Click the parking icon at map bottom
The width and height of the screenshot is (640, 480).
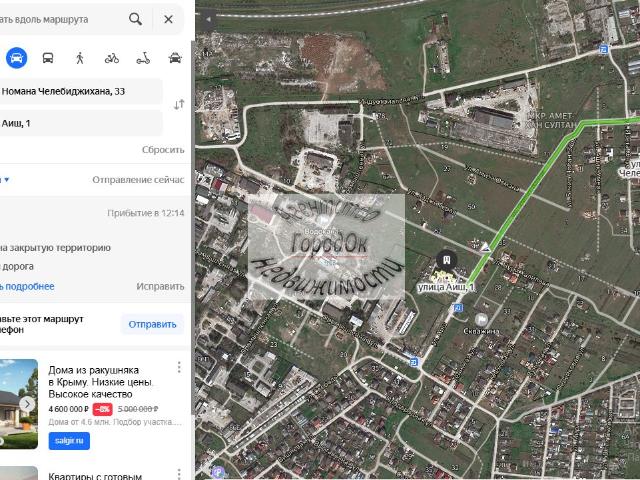point(218,473)
